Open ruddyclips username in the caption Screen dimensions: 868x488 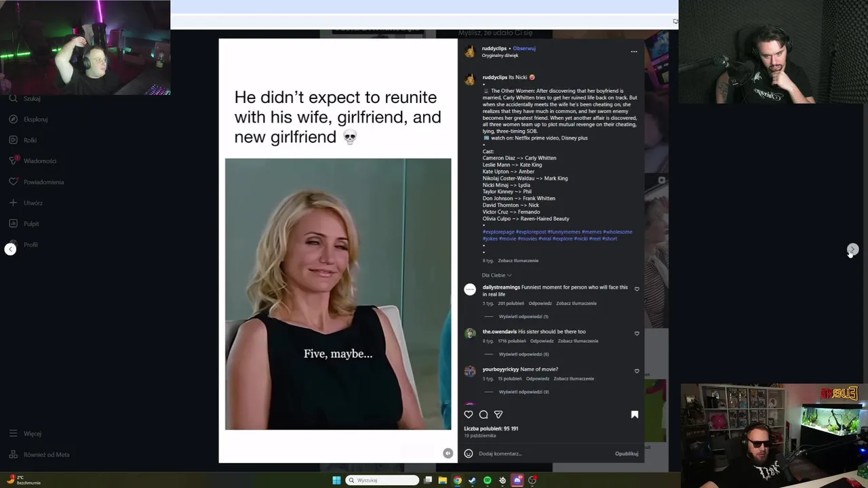[x=494, y=77]
